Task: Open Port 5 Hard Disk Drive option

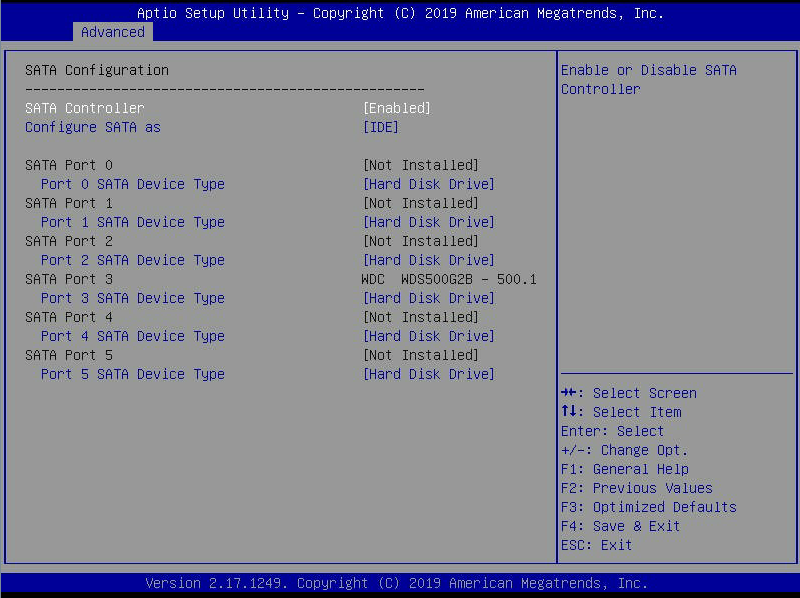Action: [428, 374]
